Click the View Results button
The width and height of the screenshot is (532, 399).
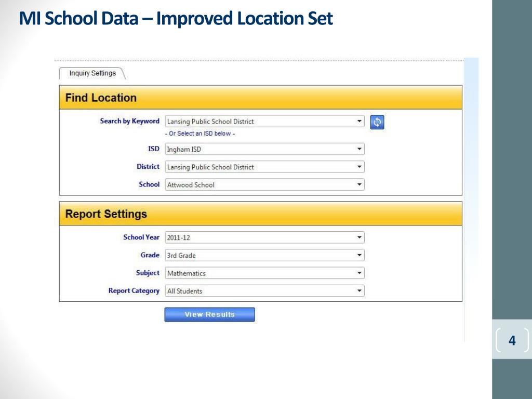click(x=210, y=314)
